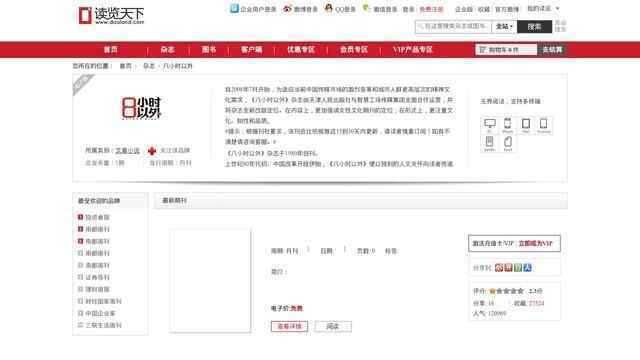Click the third ranked brand in sidebar

pos(97,241)
